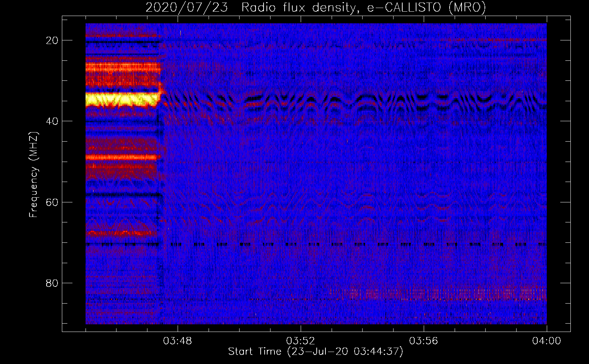Click the red pulsed signal strip near 83 MHz
Screen dimensions: 589x364
[438, 294]
